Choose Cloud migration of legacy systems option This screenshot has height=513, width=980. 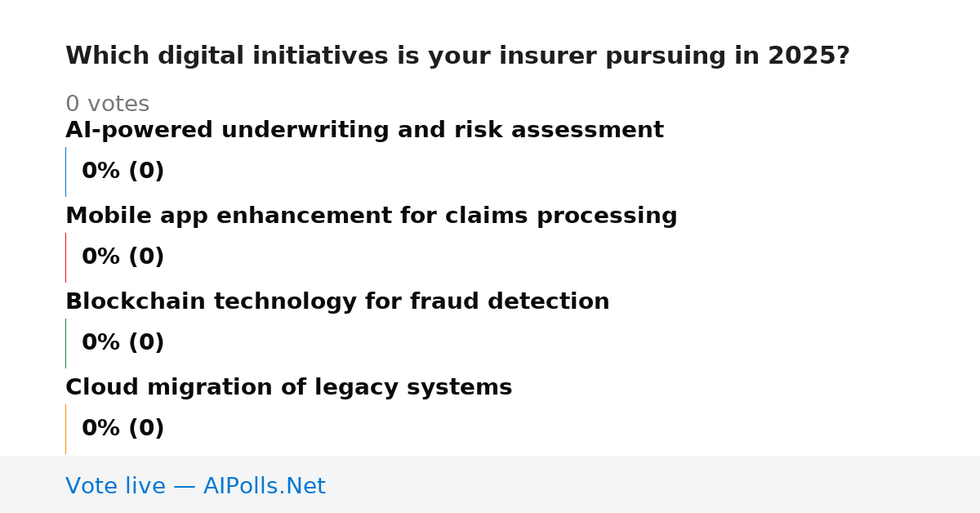coord(288,388)
